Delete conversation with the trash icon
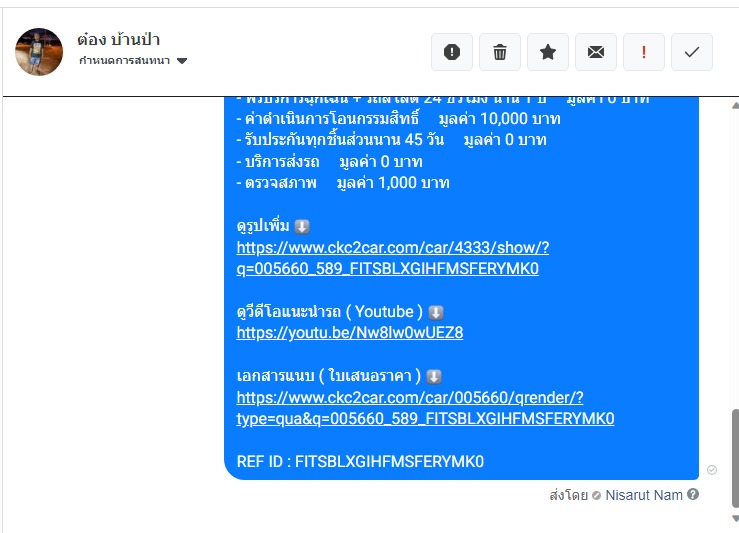 pos(500,52)
